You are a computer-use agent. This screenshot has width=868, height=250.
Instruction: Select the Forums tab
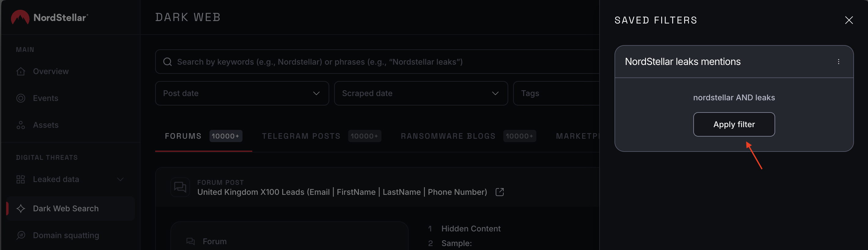(x=203, y=136)
